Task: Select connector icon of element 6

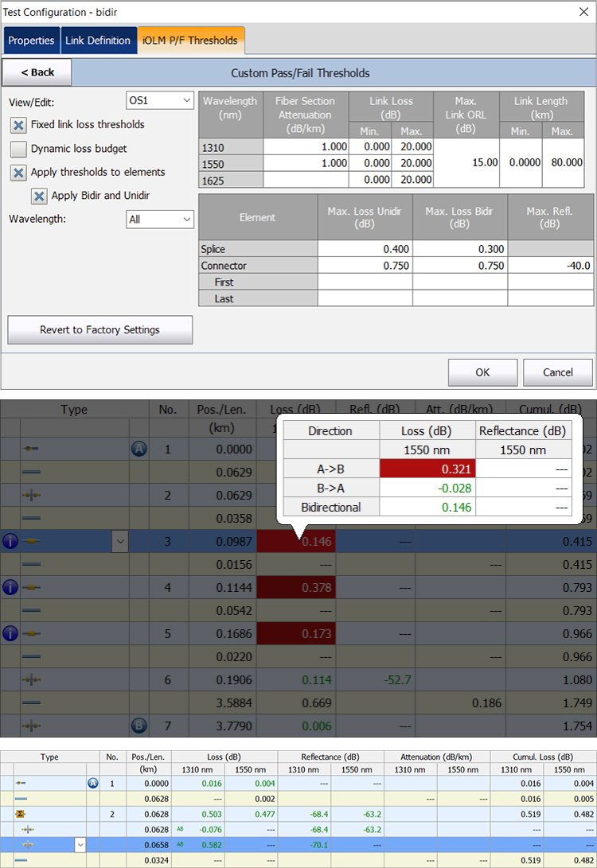Action: pyautogui.click(x=32, y=679)
